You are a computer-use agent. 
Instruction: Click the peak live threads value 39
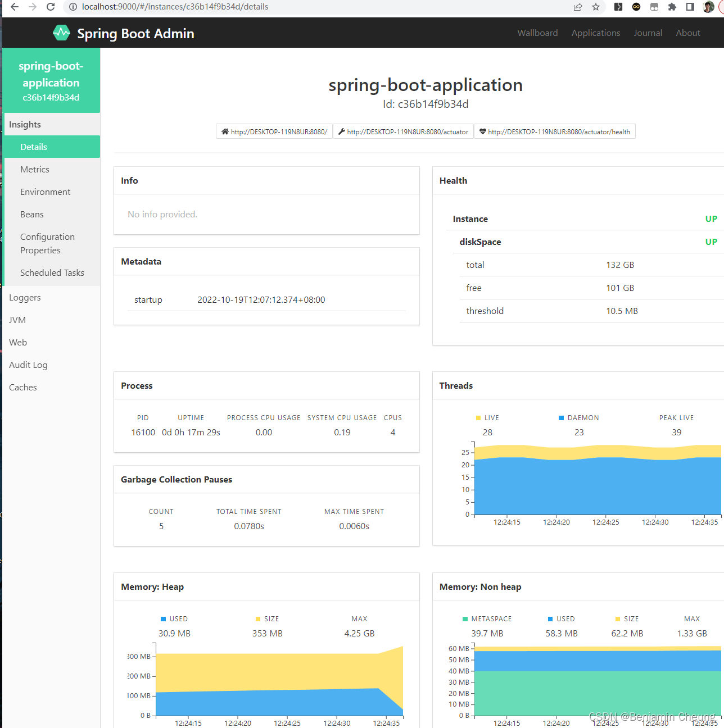coord(677,432)
